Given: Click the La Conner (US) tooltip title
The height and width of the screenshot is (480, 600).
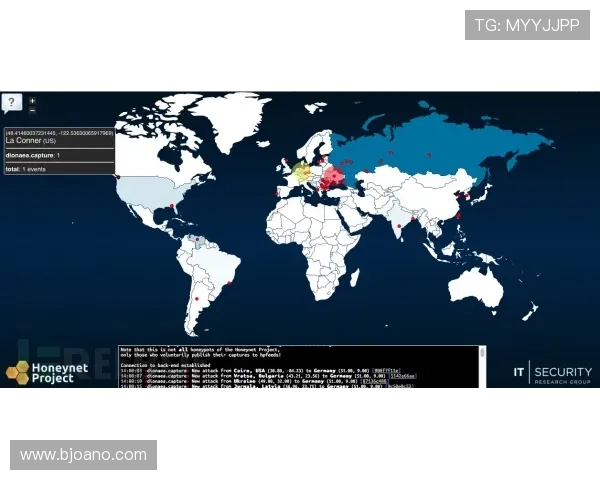Looking at the screenshot, I should (x=30, y=141).
